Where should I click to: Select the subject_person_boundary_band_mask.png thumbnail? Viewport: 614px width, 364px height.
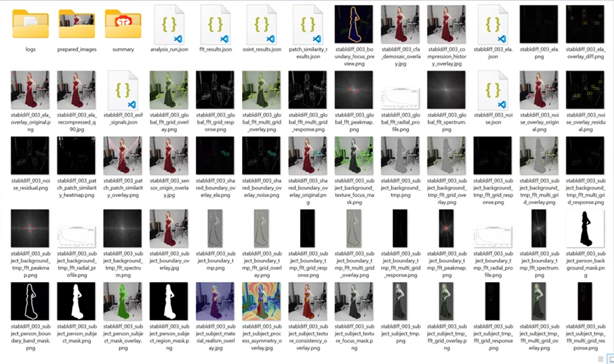[30, 301]
